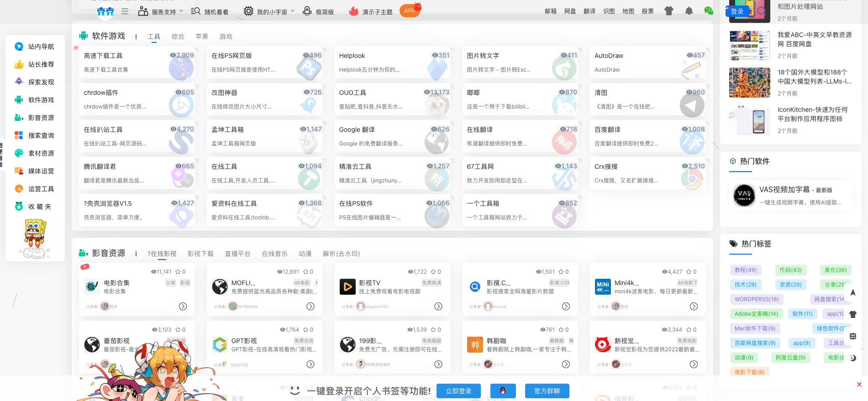Toggle favorite star on 电影合集 card
Screen dimensions: 868x401
click(x=178, y=272)
